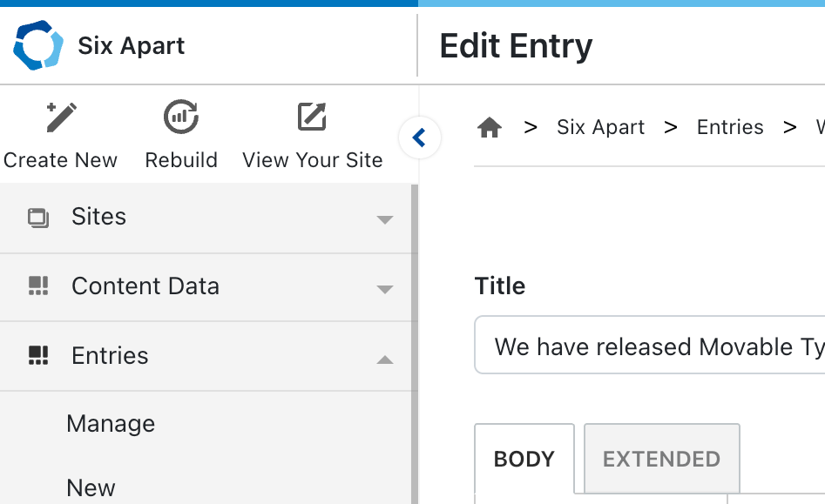Switch to the BODY tab
Screen dimensions: 825x504
[x=524, y=459]
